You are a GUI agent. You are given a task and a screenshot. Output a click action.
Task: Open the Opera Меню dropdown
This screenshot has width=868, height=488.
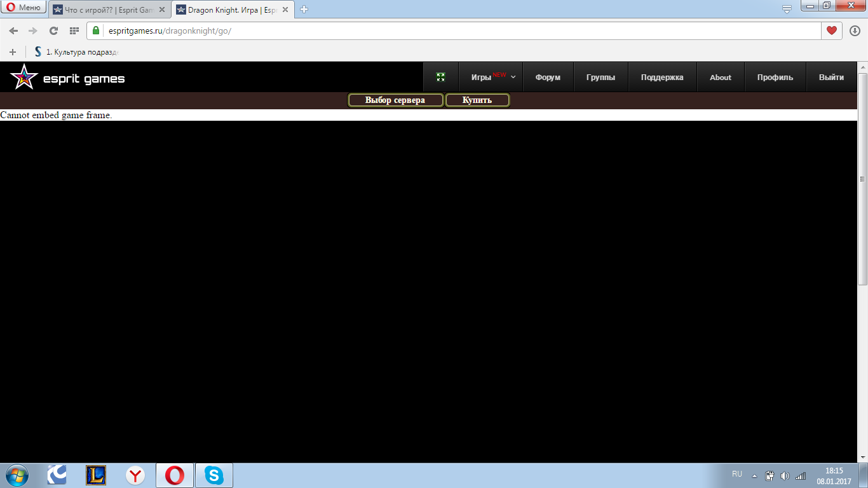tap(24, 8)
